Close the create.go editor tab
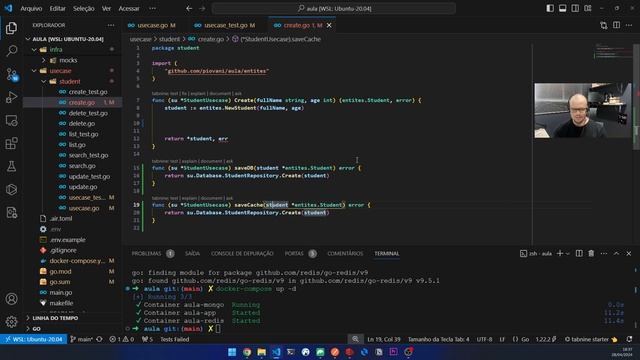Image resolution: width=640 pixels, height=360 pixels. tap(329, 25)
